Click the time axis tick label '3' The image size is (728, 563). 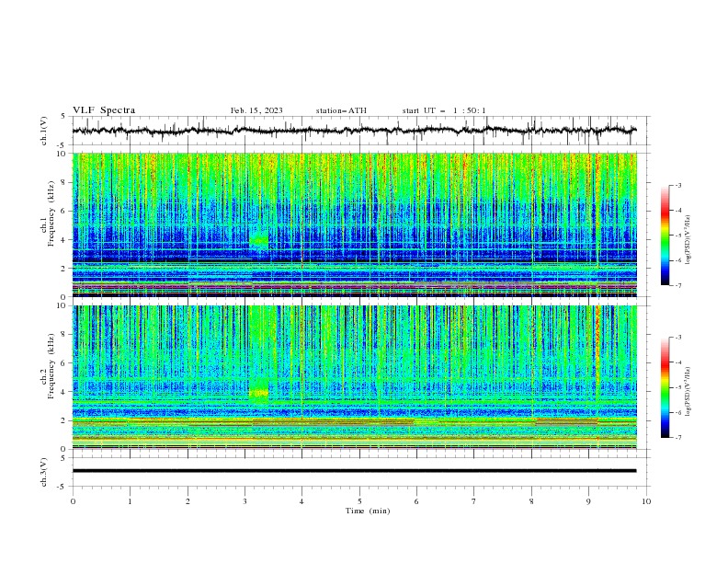click(x=245, y=501)
